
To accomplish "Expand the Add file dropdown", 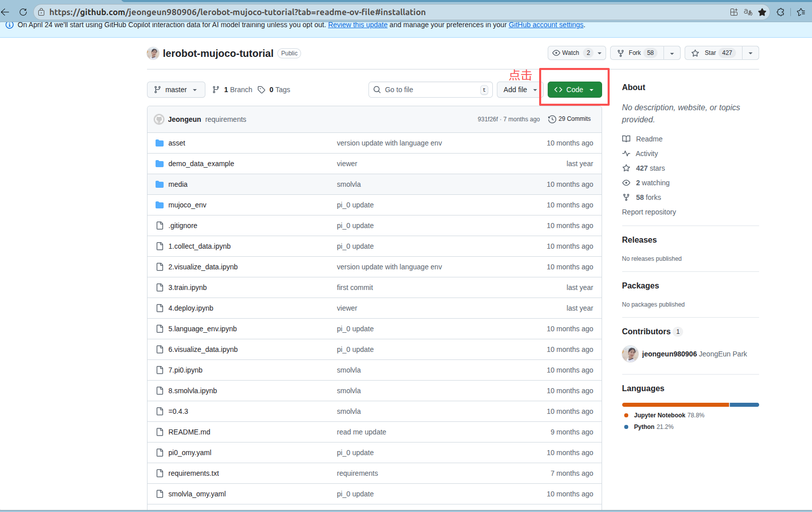I will pos(520,90).
